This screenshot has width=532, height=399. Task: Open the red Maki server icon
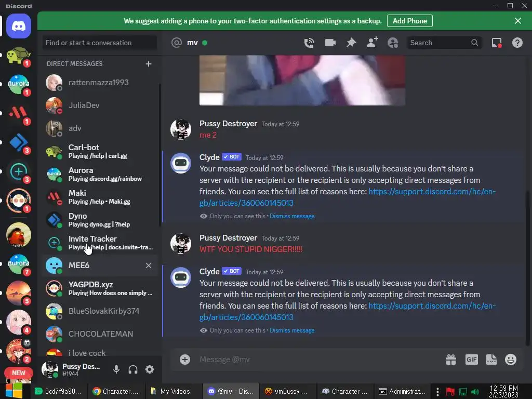[x=19, y=113]
